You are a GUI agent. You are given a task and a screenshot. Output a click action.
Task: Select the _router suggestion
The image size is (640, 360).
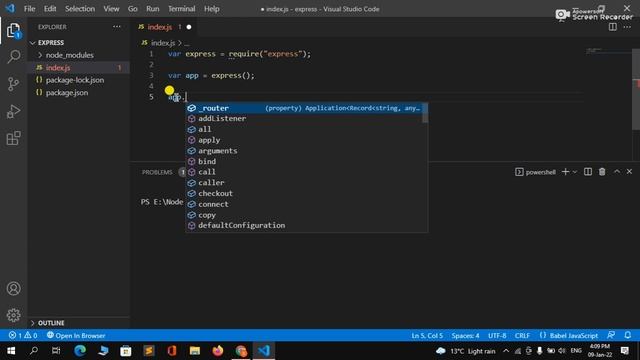coord(304,108)
